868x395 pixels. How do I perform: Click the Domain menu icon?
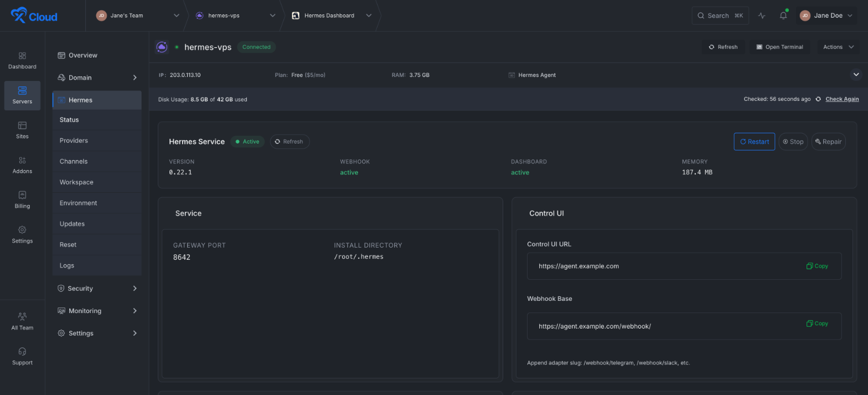pos(61,78)
